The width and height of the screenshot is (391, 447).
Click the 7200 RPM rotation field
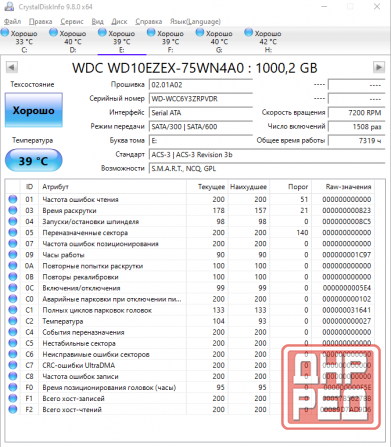tap(356, 113)
